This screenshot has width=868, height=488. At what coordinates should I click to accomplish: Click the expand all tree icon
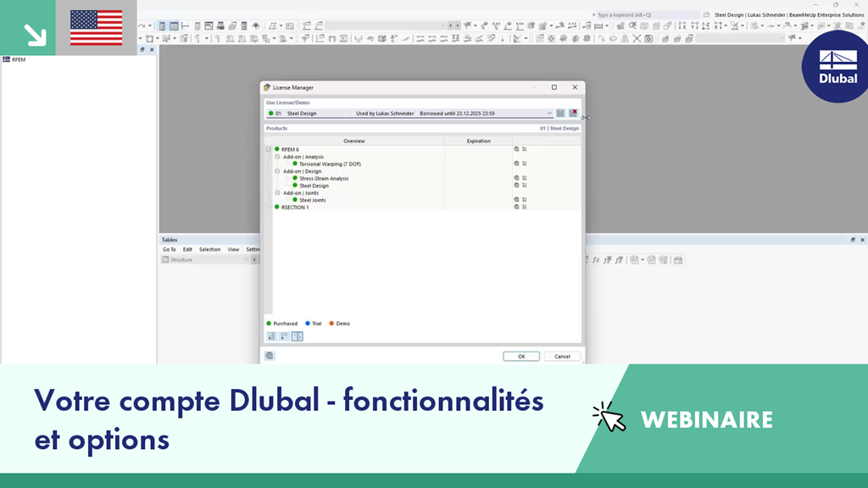272,336
